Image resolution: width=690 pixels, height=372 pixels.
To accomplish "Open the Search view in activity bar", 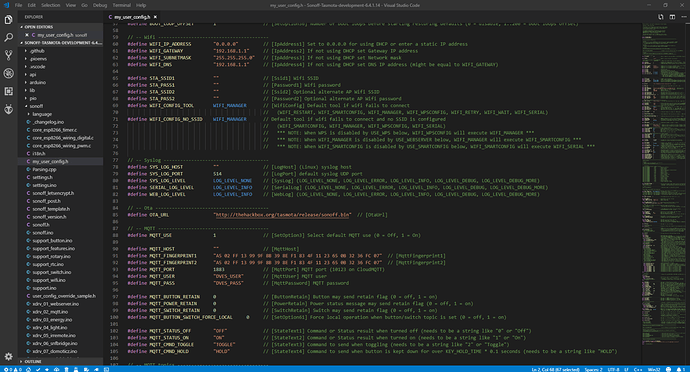I will (x=8, y=37).
